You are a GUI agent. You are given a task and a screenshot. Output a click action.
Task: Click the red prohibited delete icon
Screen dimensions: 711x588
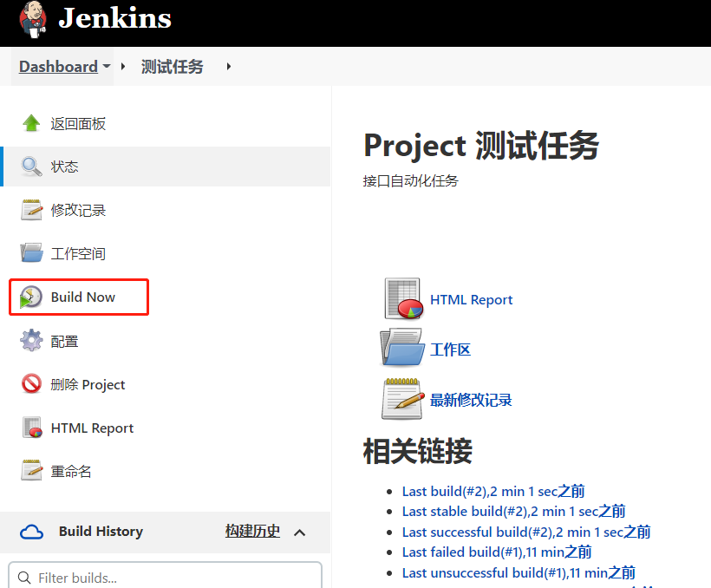point(31,384)
